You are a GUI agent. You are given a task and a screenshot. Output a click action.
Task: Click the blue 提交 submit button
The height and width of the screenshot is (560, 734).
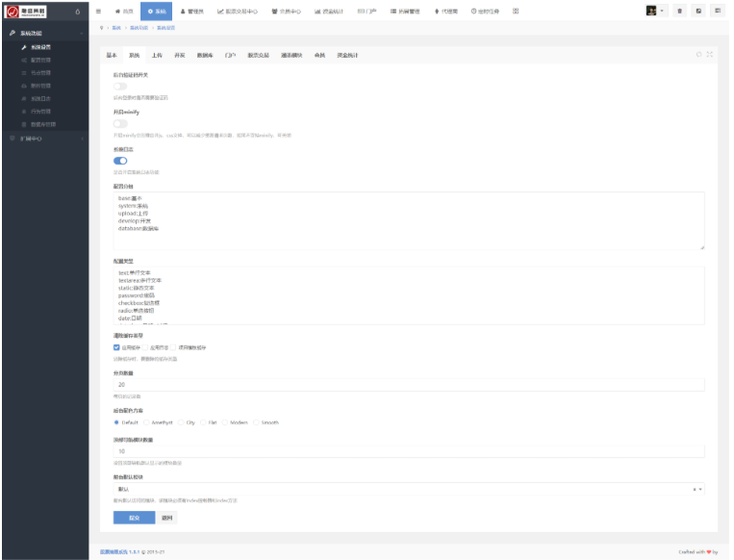point(134,517)
